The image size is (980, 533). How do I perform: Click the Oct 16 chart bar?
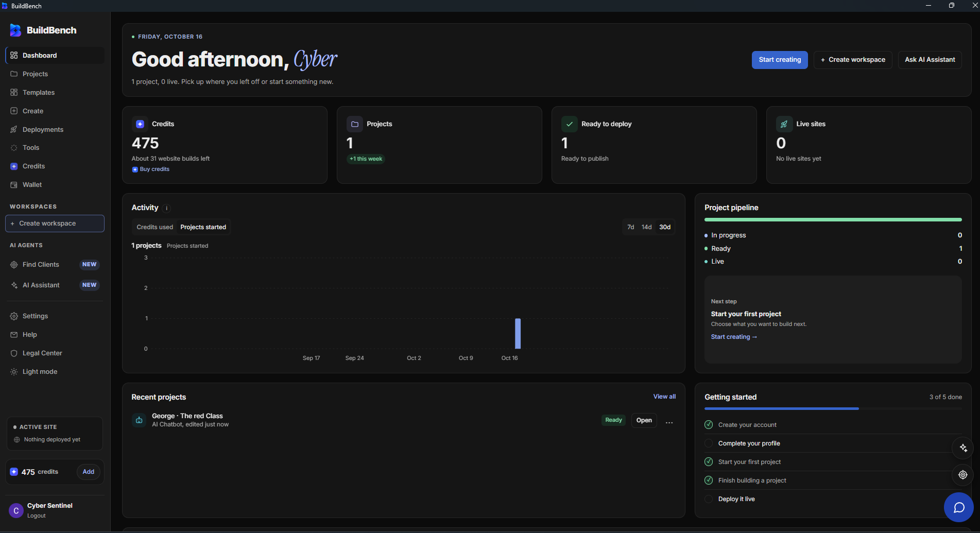[518, 334]
